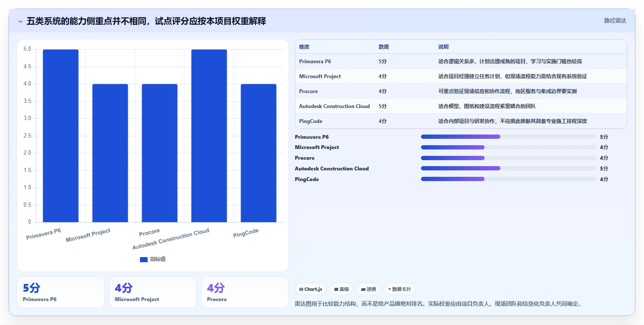This screenshot has width=644, height=325.
Task: Click the Microsoft Project label beside its progress bar
Action: (317, 147)
